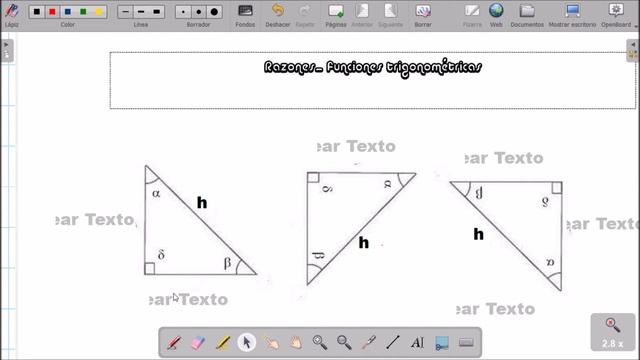Open the Fondos backgrounds tool
Viewport: 640px width, 360px height.
(x=245, y=15)
